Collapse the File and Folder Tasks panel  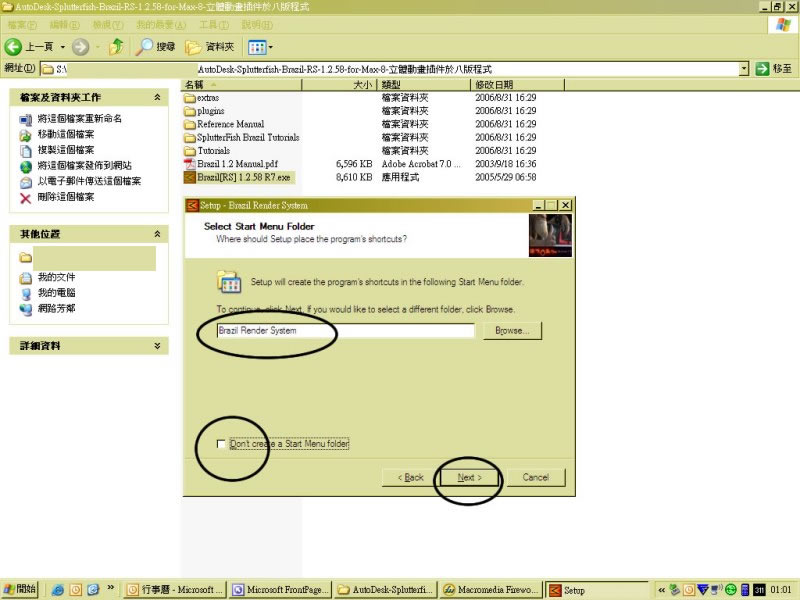pyautogui.click(x=157, y=97)
